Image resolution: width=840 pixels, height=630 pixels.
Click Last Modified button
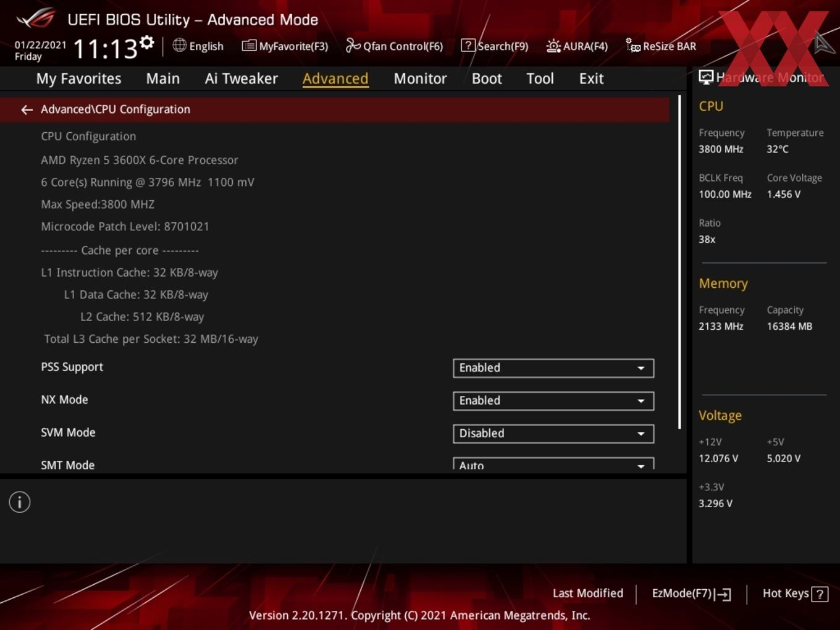click(588, 594)
